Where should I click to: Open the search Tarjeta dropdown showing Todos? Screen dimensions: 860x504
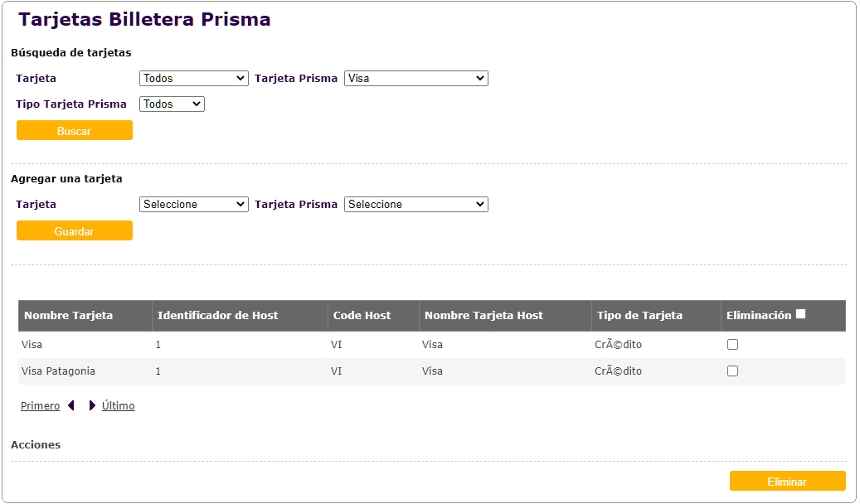pos(193,79)
